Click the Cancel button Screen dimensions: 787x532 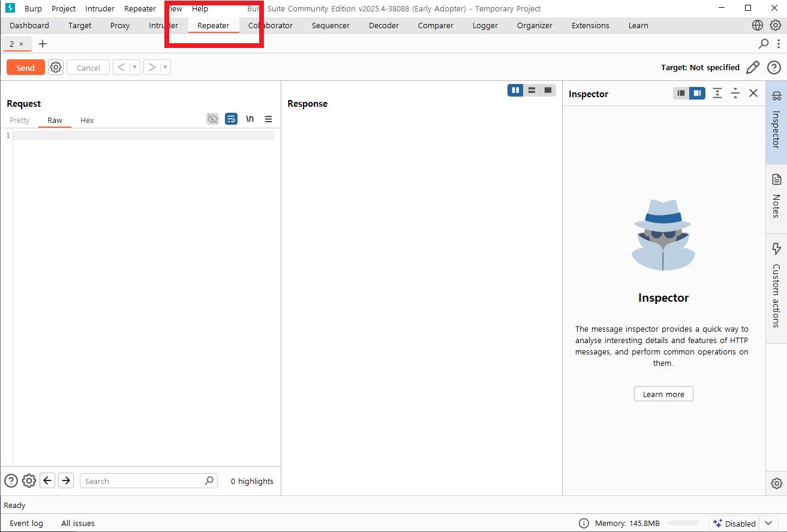[88, 67]
